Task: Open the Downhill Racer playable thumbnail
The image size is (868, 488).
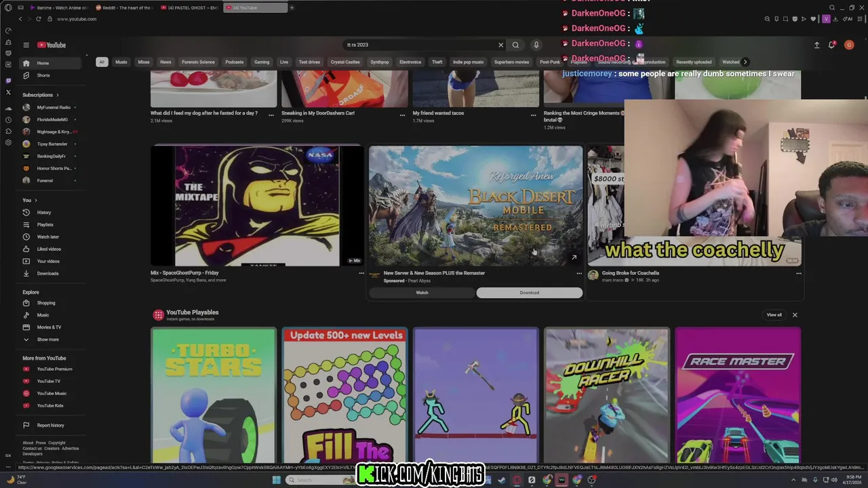Action: coord(607,396)
